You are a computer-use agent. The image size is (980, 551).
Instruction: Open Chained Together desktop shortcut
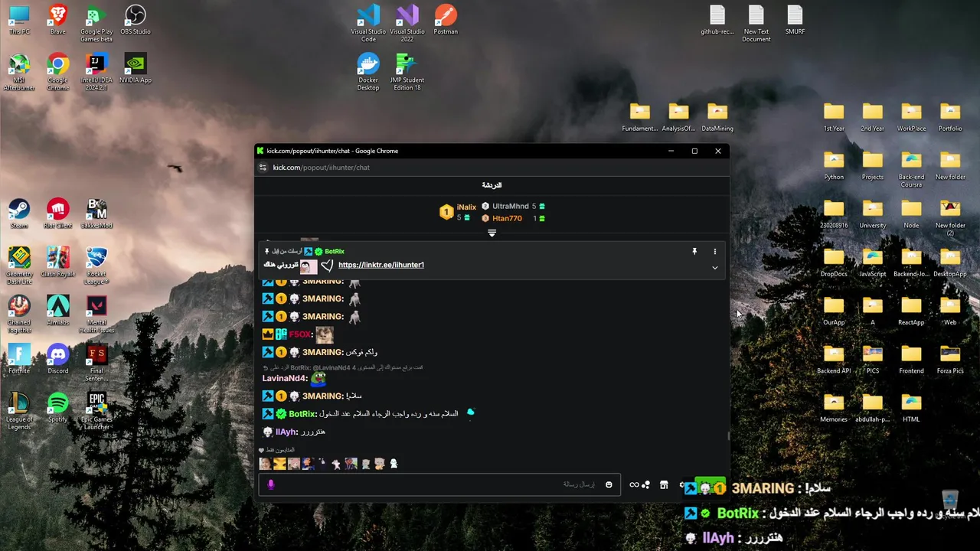(19, 315)
